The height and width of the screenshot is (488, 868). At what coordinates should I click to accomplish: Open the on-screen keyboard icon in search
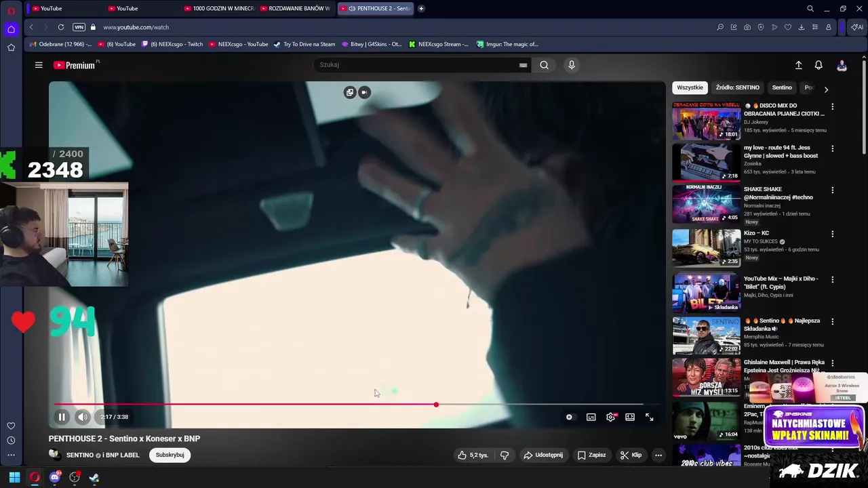click(523, 65)
